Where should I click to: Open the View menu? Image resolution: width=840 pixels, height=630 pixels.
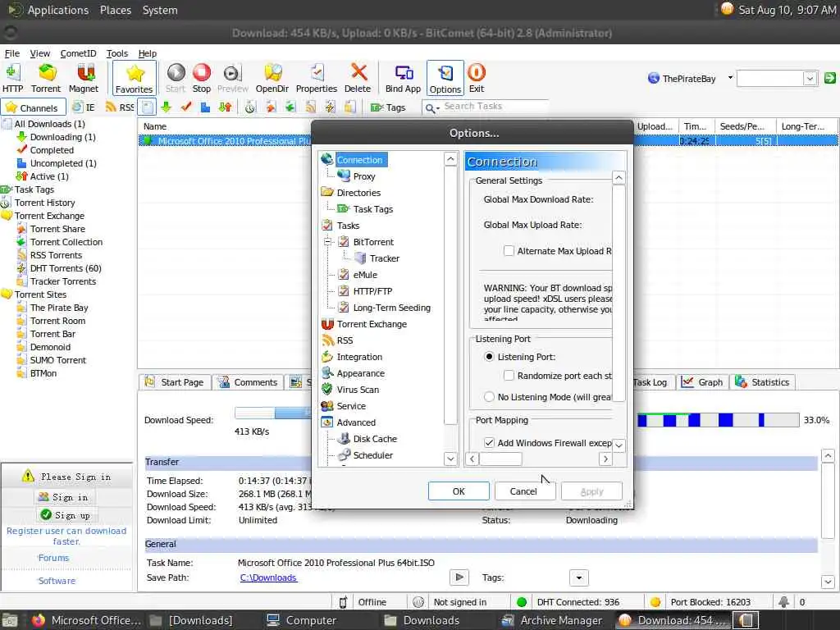click(39, 53)
